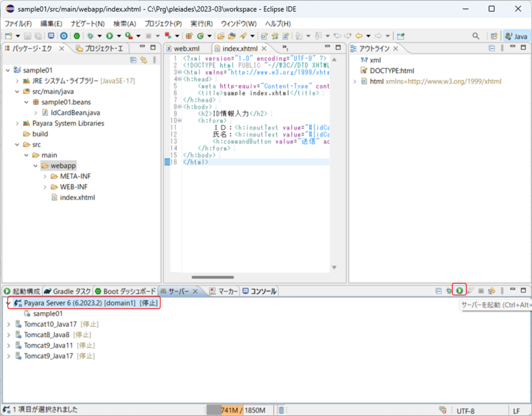Expand IdCardBean.java in Package Explorer
The height and width of the screenshot is (416, 532).
tap(35, 113)
